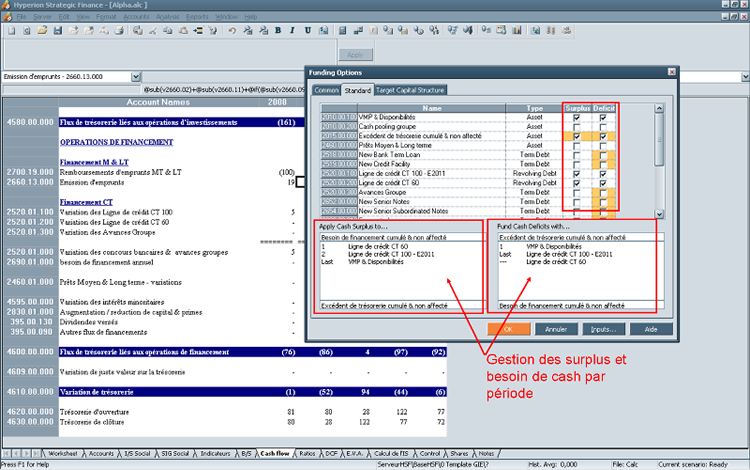Screen dimensions: 750x470
Task: Uncheck Surplus for VMP & Disponibilités
Action: (576, 118)
